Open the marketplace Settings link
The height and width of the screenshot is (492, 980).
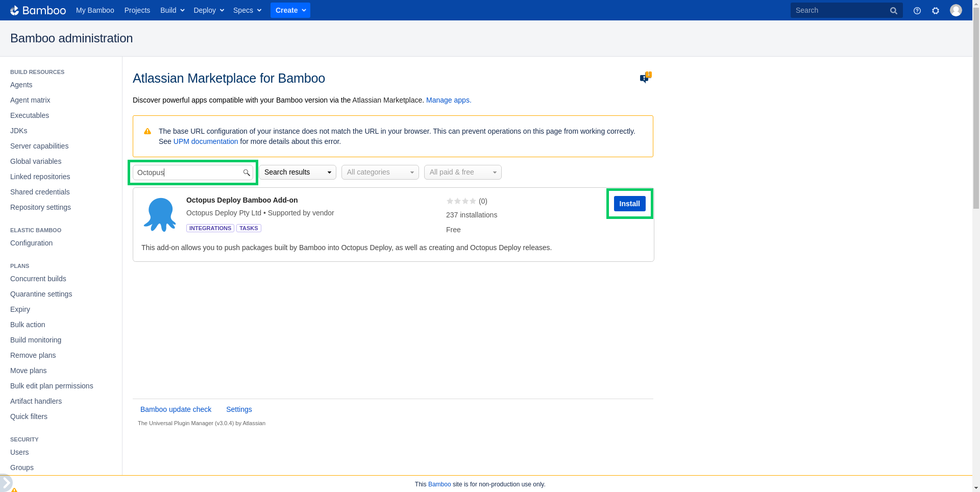(239, 409)
